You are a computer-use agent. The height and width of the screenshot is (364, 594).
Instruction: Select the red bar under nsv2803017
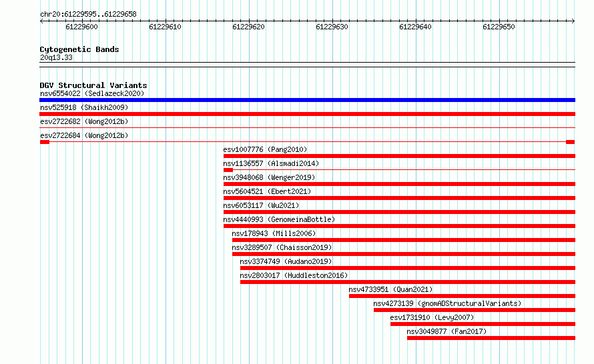pyautogui.click(x=408, y=282)
